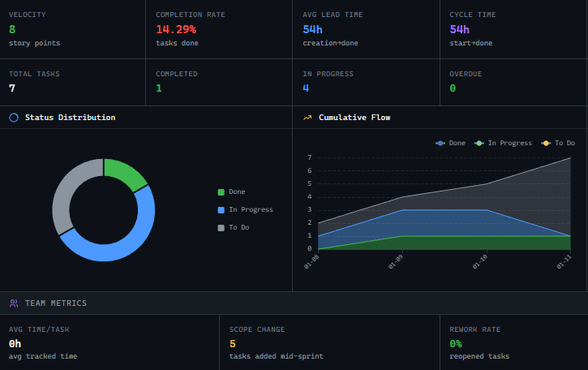The width and height of the screenshot is (588, 370).
Task: Click the Cumulative Flow trend icon
Action: coord(307,118)
